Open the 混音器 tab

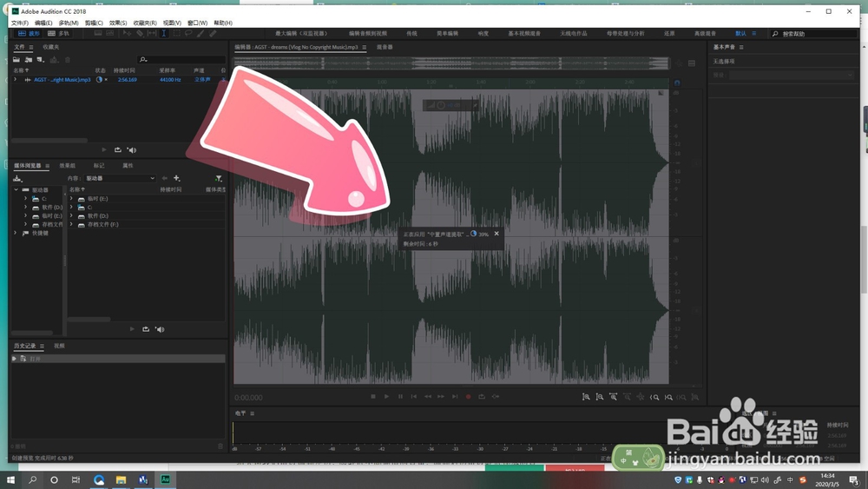pos(385,47)
